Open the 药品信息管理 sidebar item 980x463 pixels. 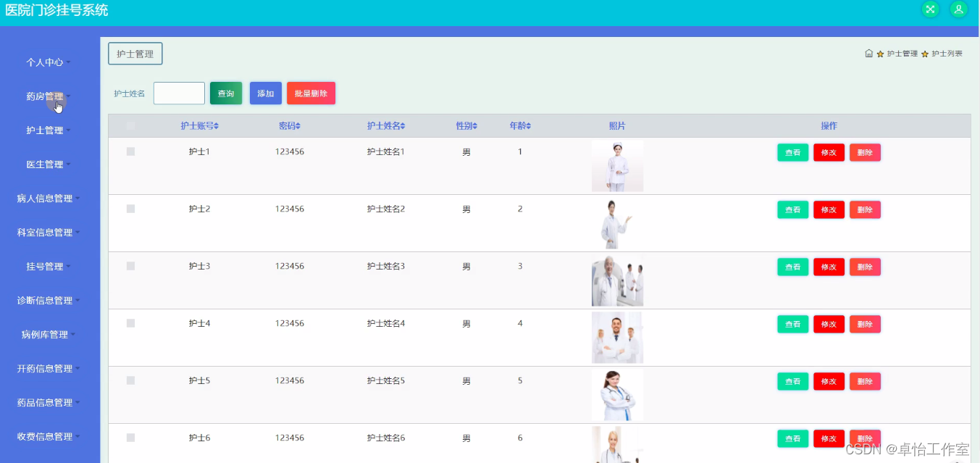[49, 403]
